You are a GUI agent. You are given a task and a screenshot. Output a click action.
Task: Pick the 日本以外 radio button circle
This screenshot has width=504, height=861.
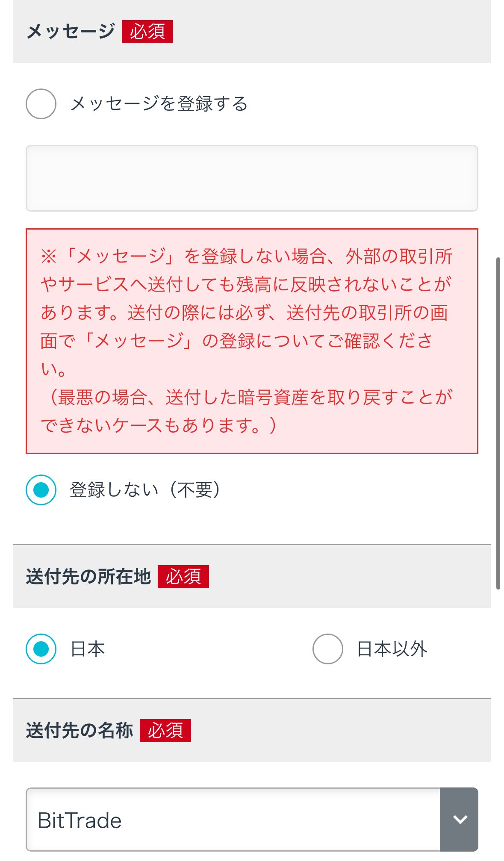coord(328,649)
